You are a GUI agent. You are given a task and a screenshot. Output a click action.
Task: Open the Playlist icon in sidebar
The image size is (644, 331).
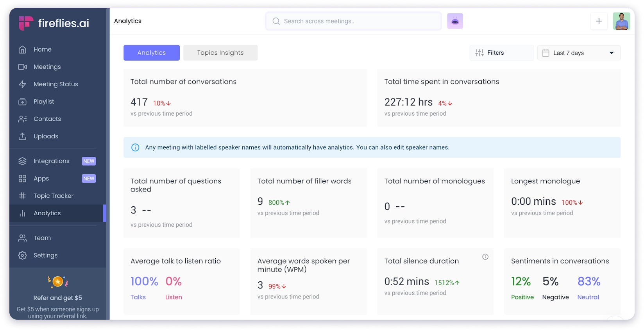(x=23, y=102)
